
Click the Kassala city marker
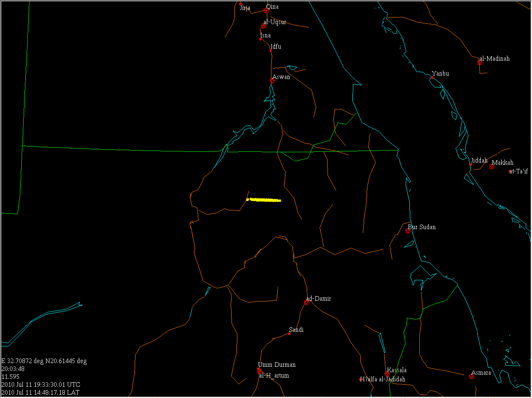[x=387, y=374]
